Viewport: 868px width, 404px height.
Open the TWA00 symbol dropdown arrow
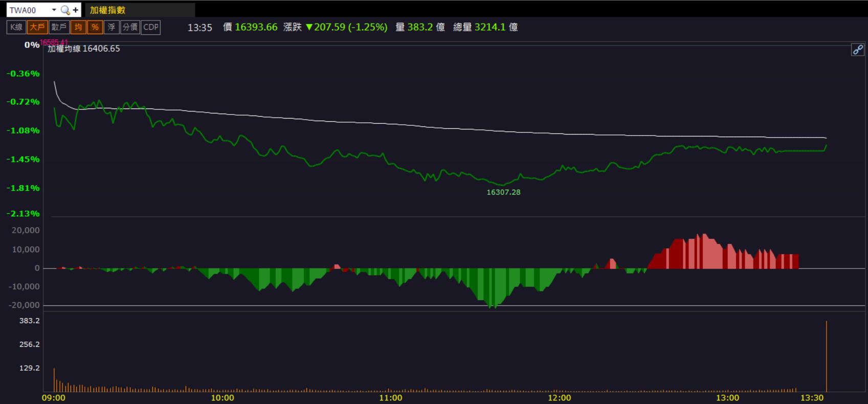[x=54, y=10]
